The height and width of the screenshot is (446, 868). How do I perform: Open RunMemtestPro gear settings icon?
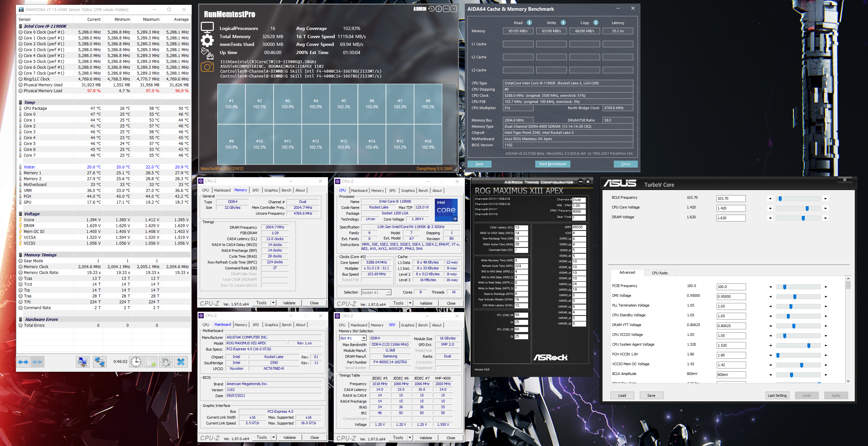click(207, 40)
